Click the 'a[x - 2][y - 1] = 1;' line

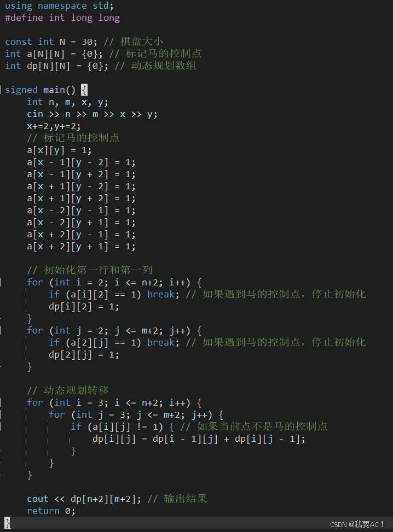pyautogui.click(x=81, y=211)
